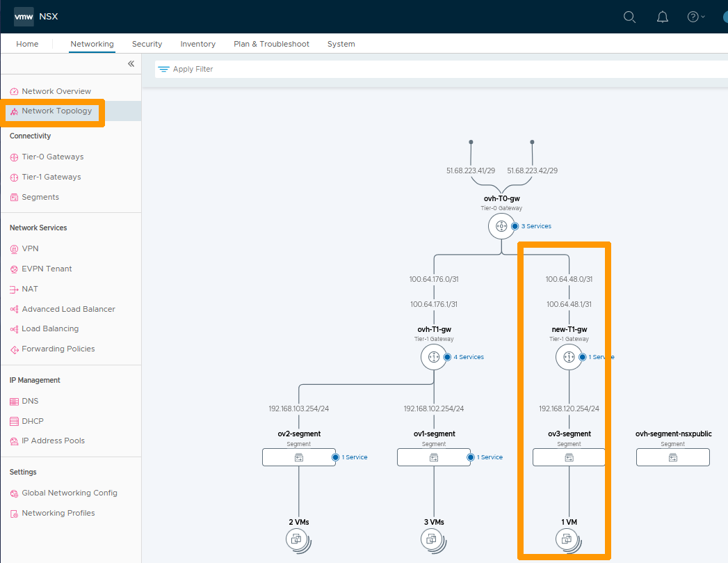Image resolution: width=728 pixels, height=563 pixels.
Task: Open the new-T1-gw gateway icon
Action: 568,356
